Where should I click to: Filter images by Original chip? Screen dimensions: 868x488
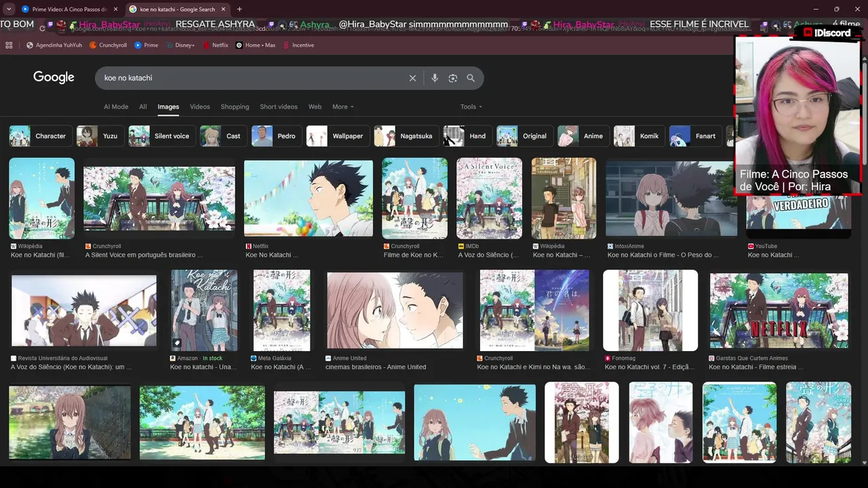click(x=524, y=136)
